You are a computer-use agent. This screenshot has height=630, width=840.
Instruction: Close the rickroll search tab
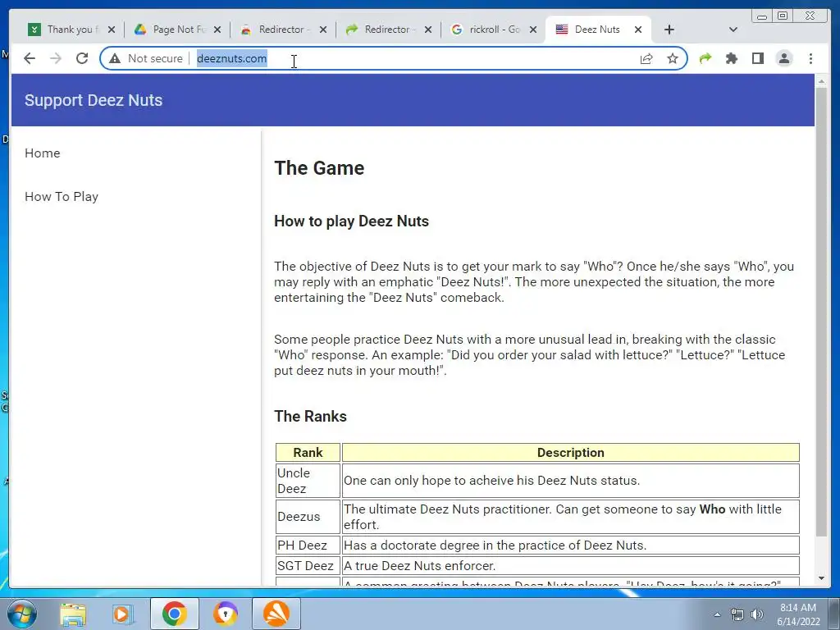[x=533, y=30]
